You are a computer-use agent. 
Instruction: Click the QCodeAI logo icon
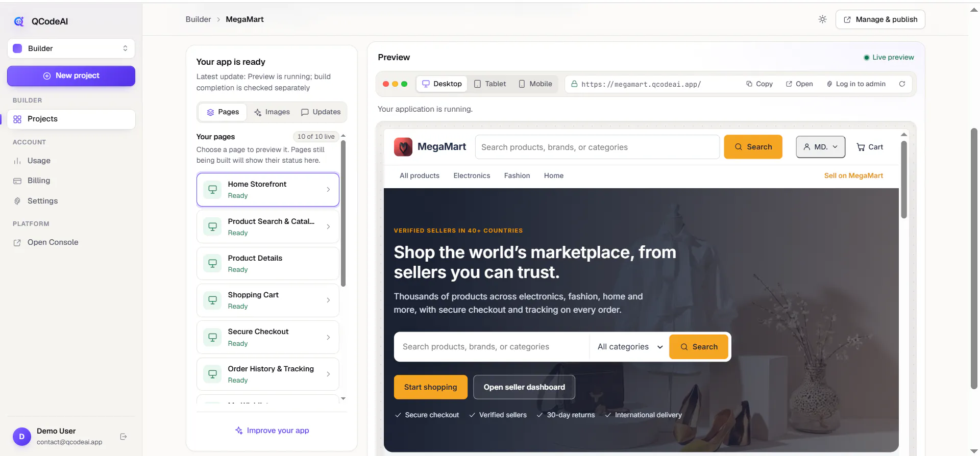click(x=19, y=21)
